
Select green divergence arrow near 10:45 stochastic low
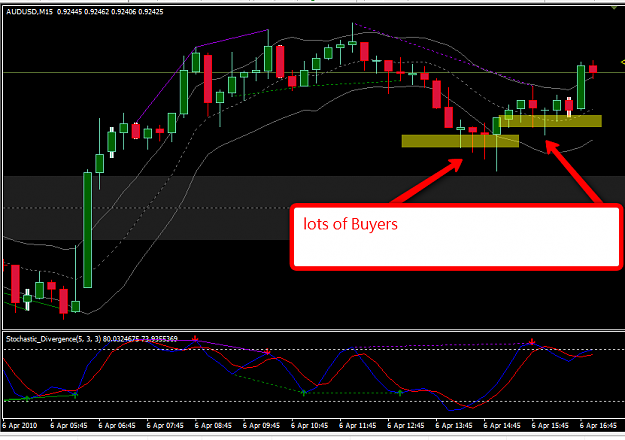tap(304, 393)
